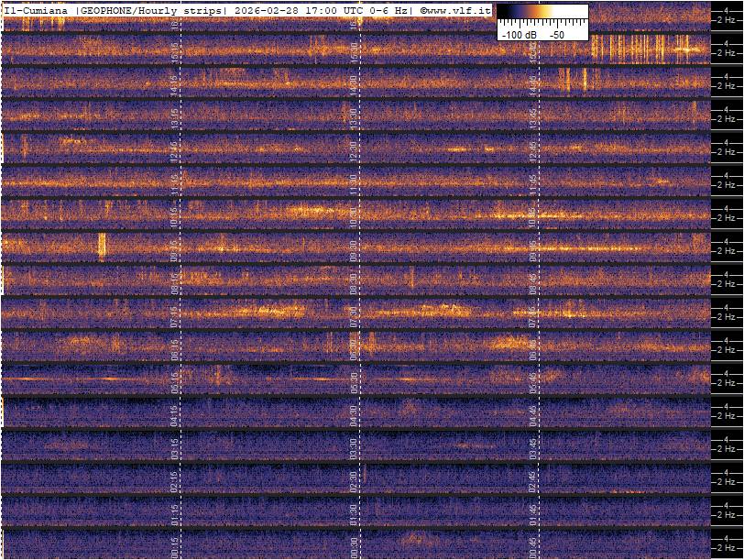Select the 15:15 time marker

coord(176,53)
